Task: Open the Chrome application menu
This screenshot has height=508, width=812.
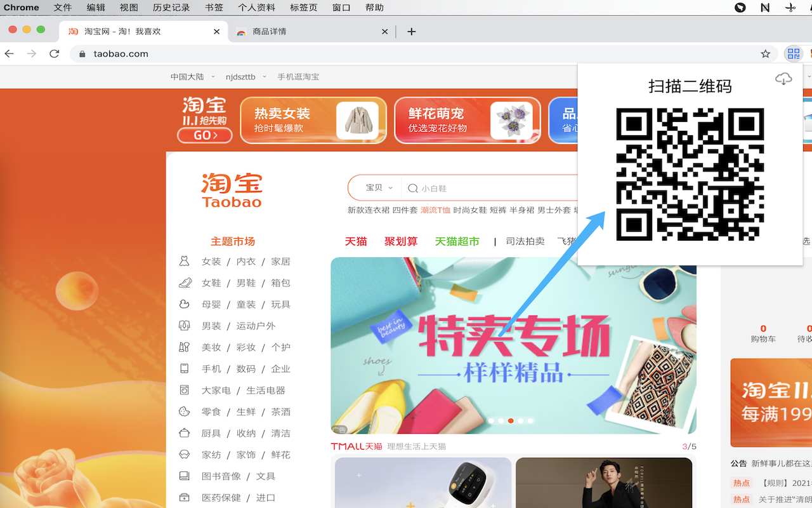Action: 22,8
